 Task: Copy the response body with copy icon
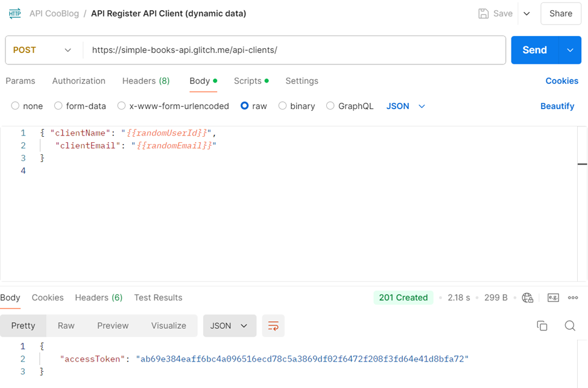point(542,326)
